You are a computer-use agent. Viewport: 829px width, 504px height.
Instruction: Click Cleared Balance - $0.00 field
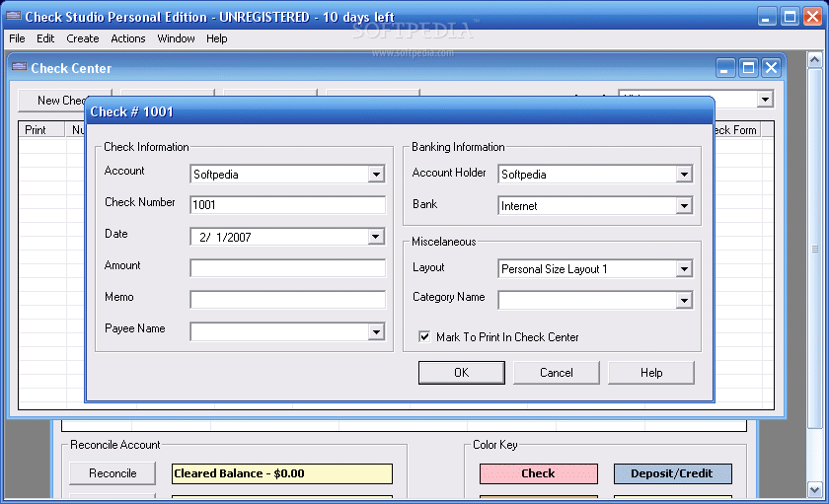pyautogui.click(x=282, y=473)
